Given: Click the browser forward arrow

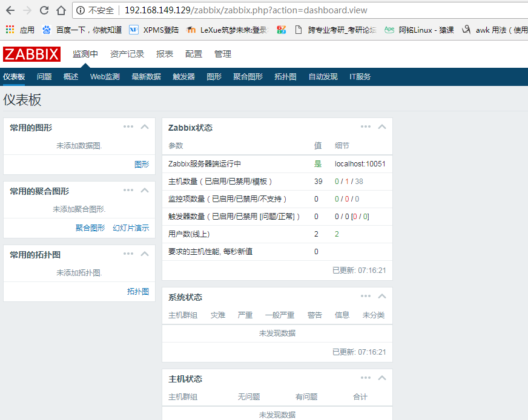Looking at the screenshot, I should tap(27, 10).
